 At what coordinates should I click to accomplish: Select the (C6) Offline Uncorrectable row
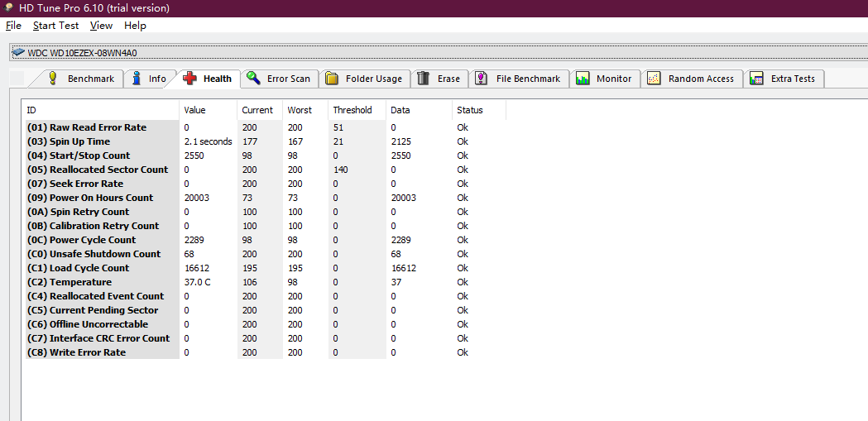tap(266, 324)
